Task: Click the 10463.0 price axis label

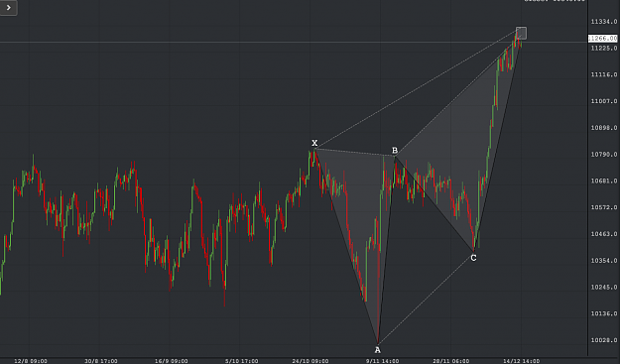Action: pyautogui.click(x=604, y=234)
